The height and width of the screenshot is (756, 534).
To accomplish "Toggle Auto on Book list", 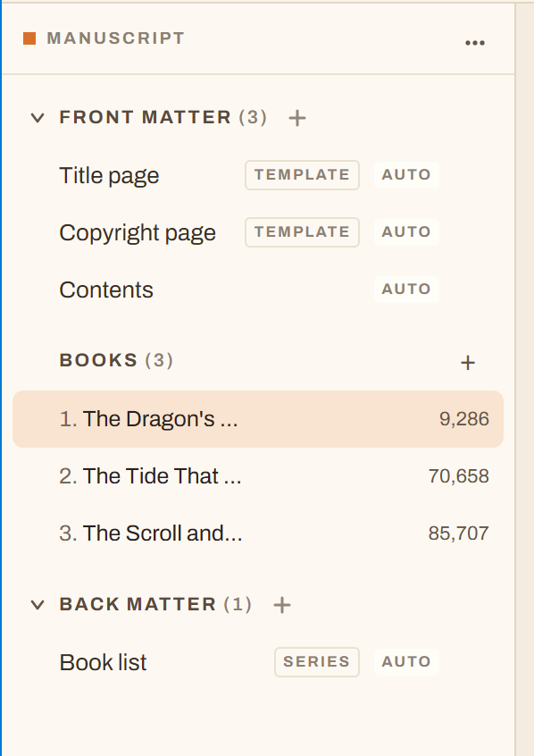I will click(406, 662).
